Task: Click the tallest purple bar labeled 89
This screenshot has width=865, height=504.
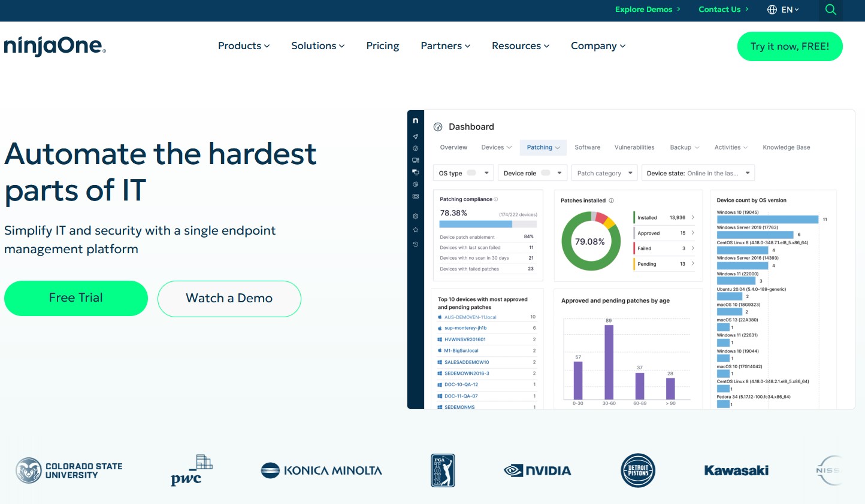Action: (609, 362)
